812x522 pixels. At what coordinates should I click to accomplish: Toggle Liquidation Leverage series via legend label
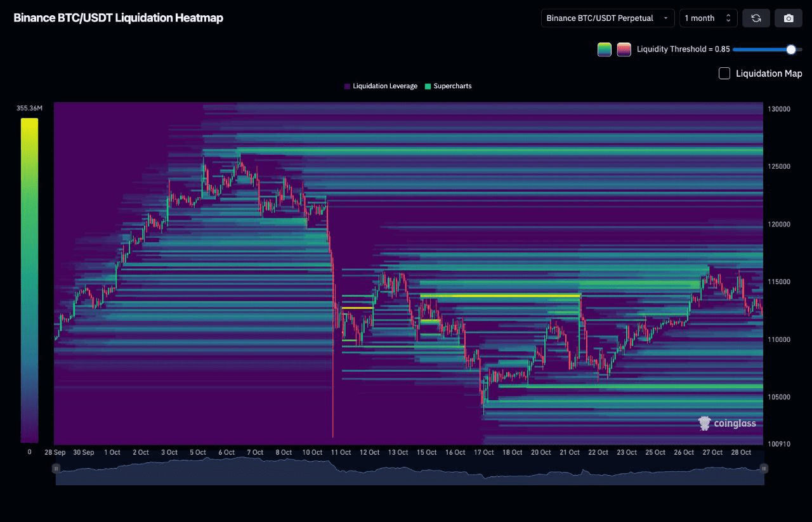[x=384, y=86]
